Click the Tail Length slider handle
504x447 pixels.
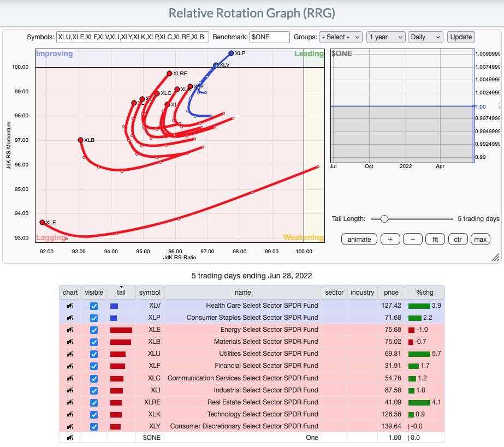384,219
